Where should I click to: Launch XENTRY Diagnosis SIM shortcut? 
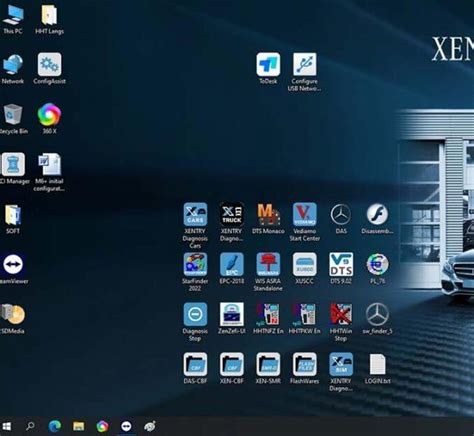pos(341,372)
